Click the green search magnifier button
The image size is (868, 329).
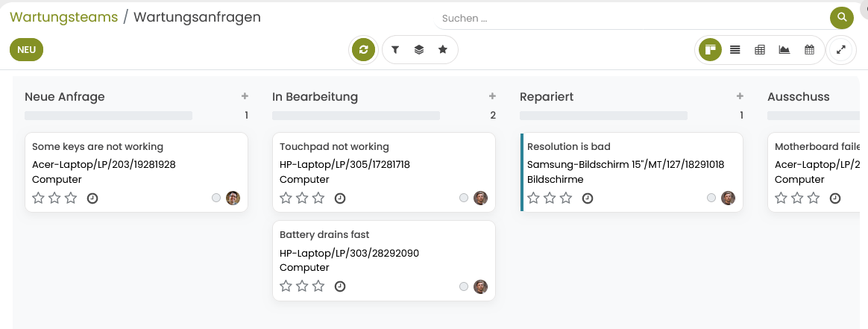coord(841,18)
